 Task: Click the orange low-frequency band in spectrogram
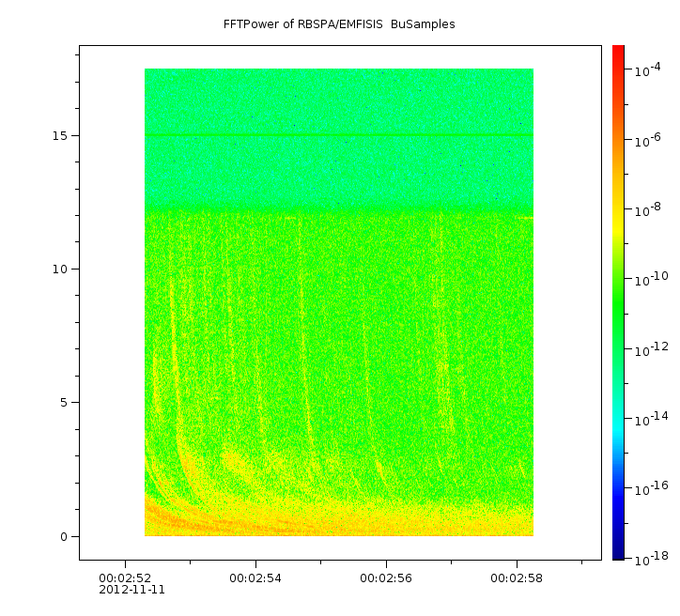(339, 520)
